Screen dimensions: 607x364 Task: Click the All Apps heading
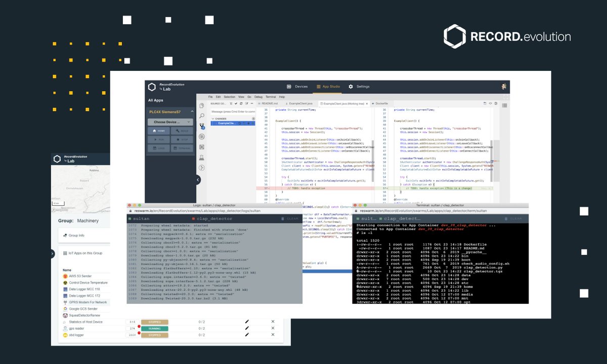[x=156, y=100]
